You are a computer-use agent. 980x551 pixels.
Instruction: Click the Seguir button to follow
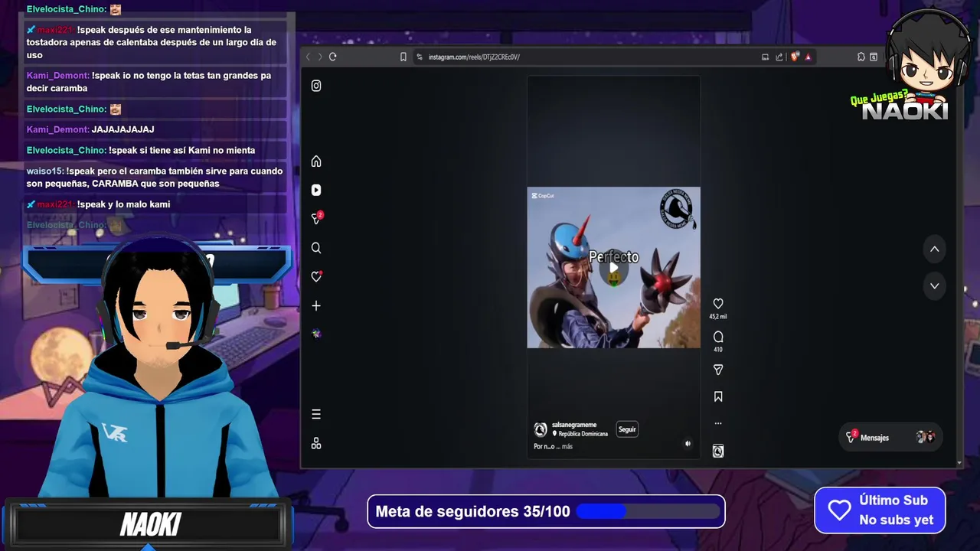627,429
